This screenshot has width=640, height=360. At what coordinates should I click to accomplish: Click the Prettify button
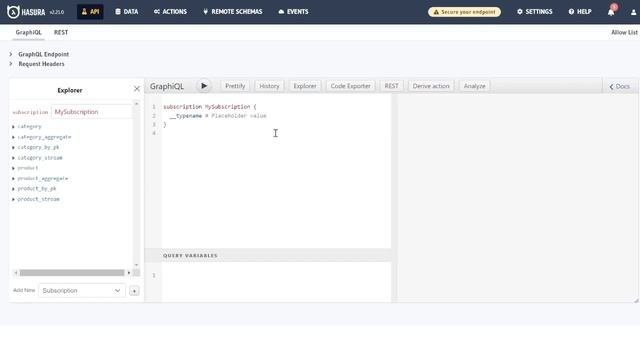[235, 86]
